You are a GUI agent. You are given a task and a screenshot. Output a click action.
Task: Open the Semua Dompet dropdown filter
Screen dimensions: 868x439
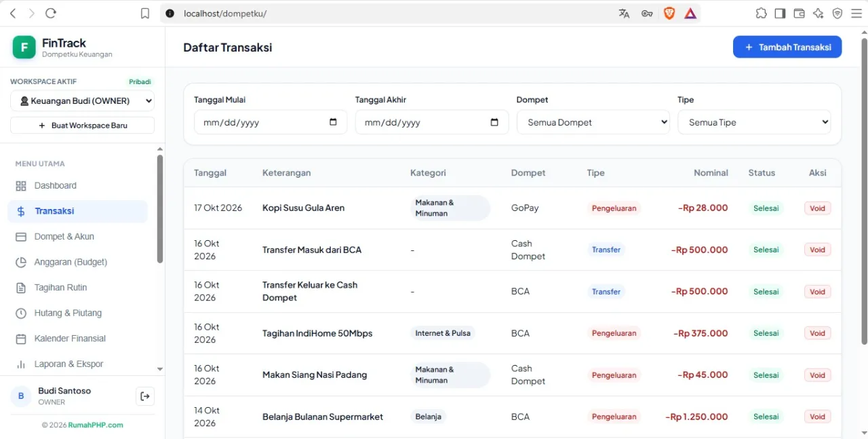click(593, 122)
